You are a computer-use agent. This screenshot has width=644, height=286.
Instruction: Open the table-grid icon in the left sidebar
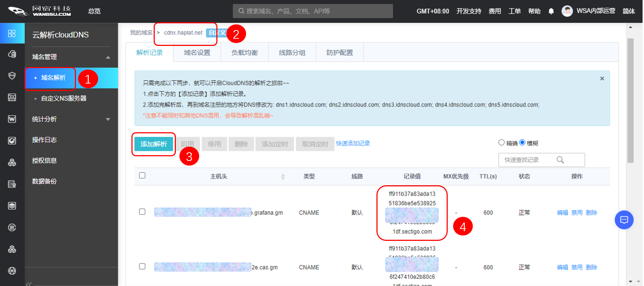(x=12, y=97)
